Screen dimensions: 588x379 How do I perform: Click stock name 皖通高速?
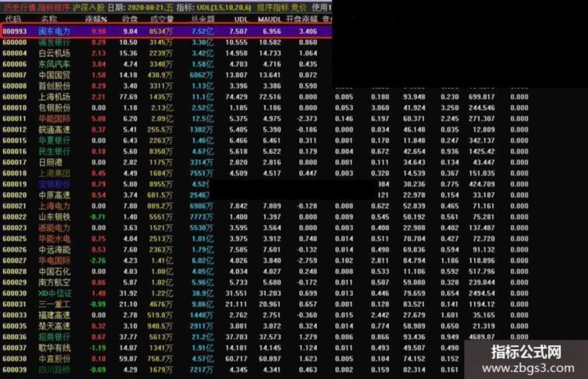pyautogui.click(x=54, y=129)
